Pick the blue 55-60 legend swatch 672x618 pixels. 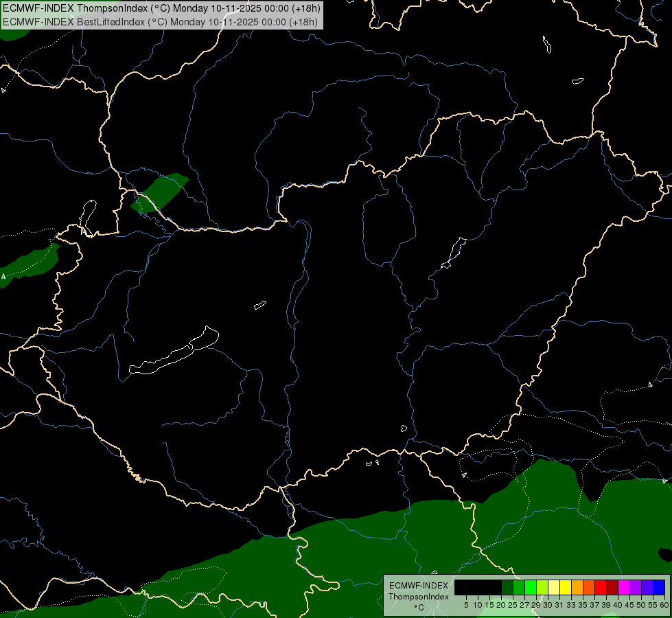[x=659, y=587]
